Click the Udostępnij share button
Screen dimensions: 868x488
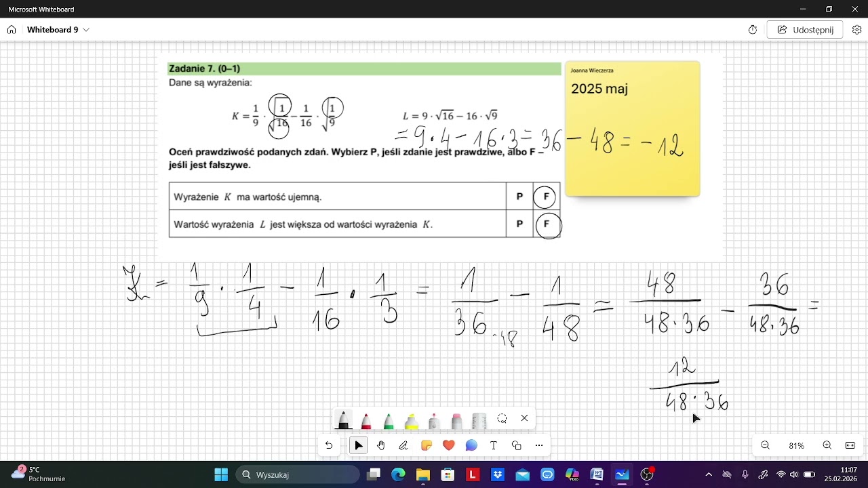pyautogui.click(x=805, y=30)
